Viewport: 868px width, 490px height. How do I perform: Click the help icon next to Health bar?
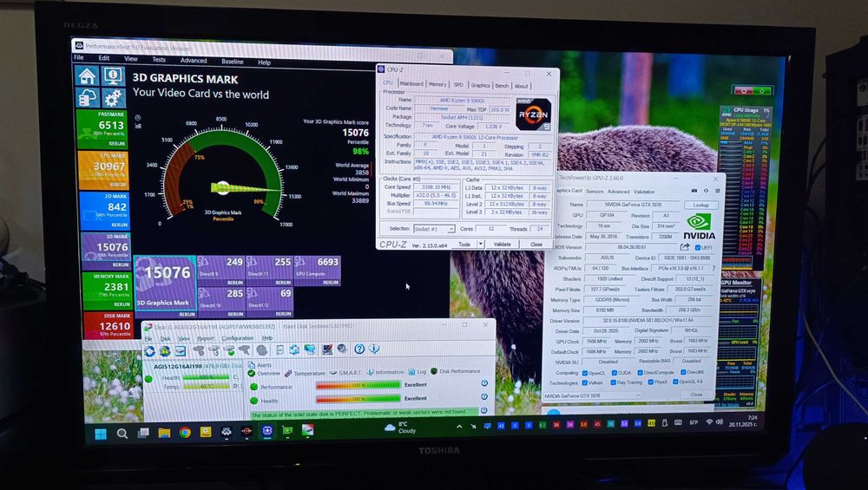pos(483,396)
